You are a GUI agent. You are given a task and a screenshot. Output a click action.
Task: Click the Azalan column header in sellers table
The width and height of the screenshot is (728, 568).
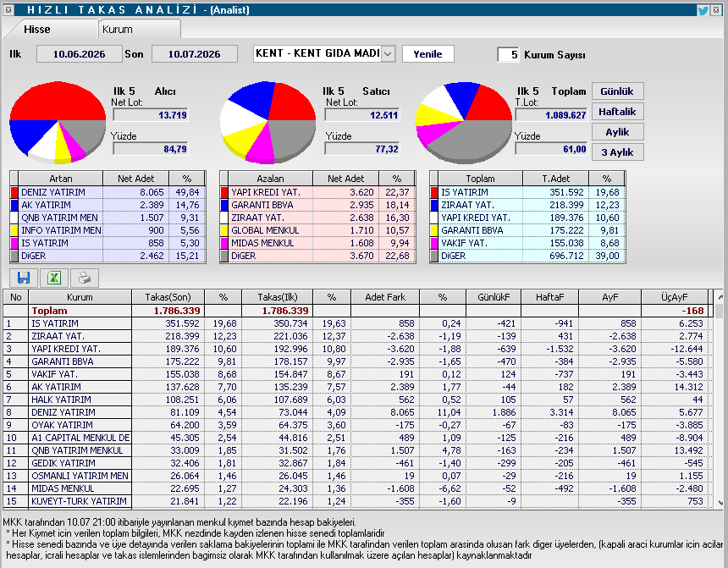click(x=271, y=179)
